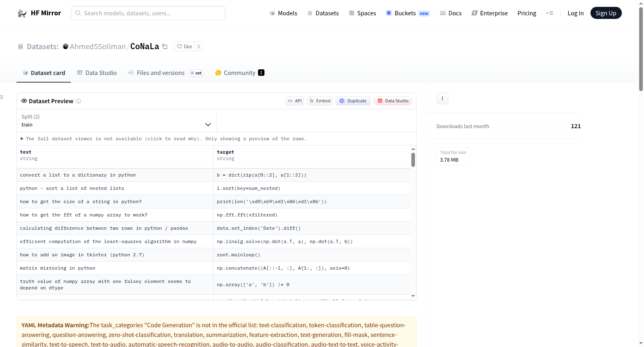This screenshot has height=347, width=644.
Task: Click the target cell 'l.sort(key=sum_nested)'
Action: tap(312, 188)
